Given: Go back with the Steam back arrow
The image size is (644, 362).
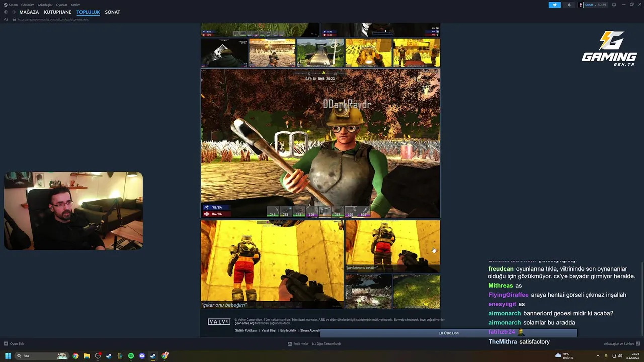Looking at the screenshot, I should point(6,12).
